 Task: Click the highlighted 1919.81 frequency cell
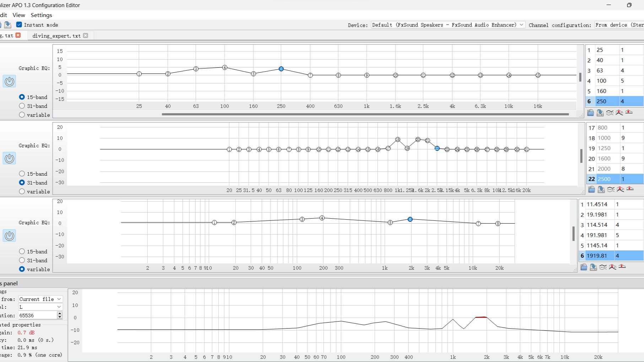tap(600, 256)
